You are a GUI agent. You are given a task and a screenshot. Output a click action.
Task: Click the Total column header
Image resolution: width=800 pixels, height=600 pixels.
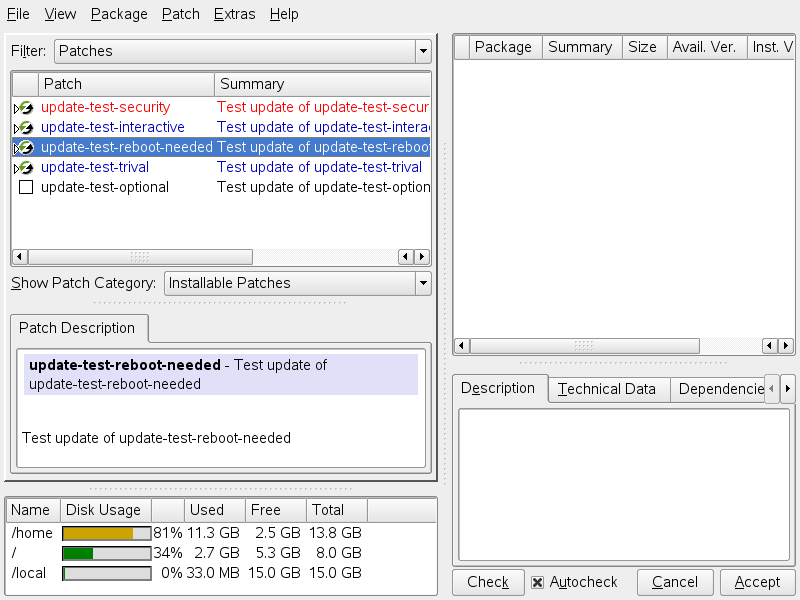click(x=336, y=510)
